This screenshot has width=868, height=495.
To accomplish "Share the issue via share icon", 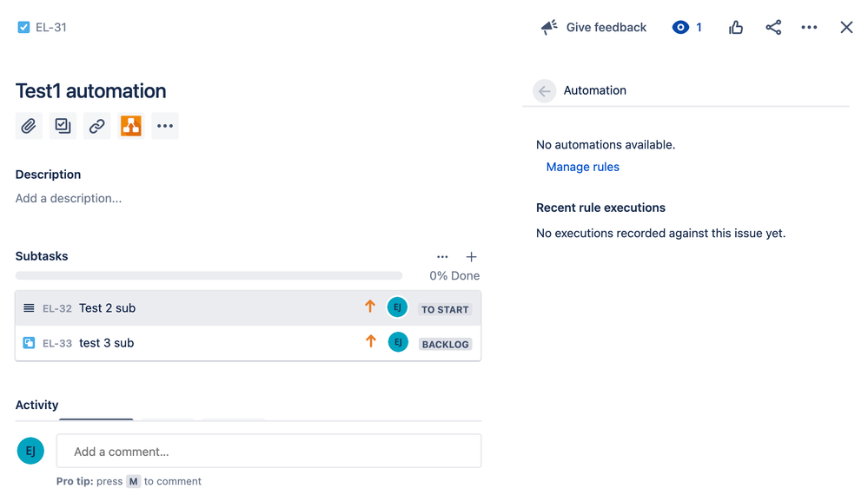I will coord(773,28).
